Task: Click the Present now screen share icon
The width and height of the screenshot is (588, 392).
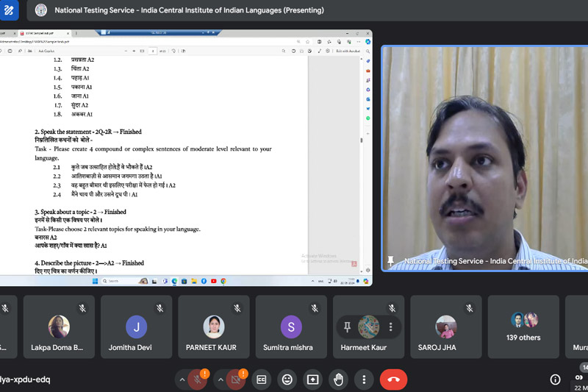Action: 313,379
